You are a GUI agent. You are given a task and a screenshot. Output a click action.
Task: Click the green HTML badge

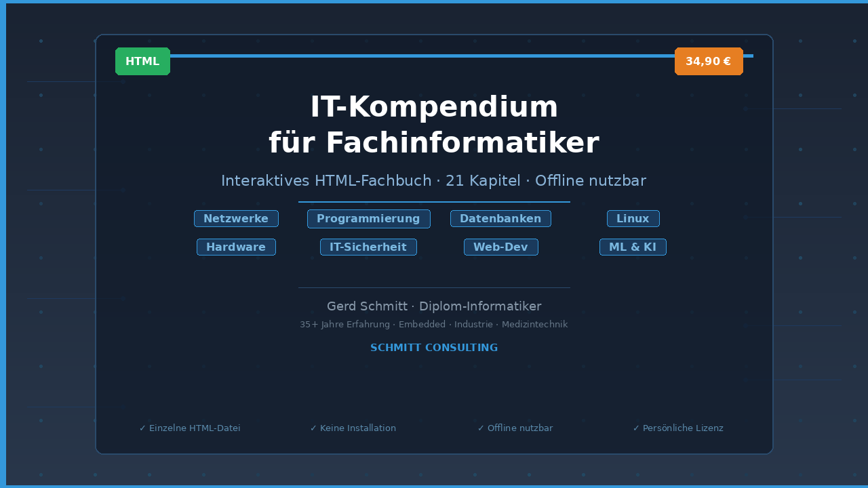[142, 61]
